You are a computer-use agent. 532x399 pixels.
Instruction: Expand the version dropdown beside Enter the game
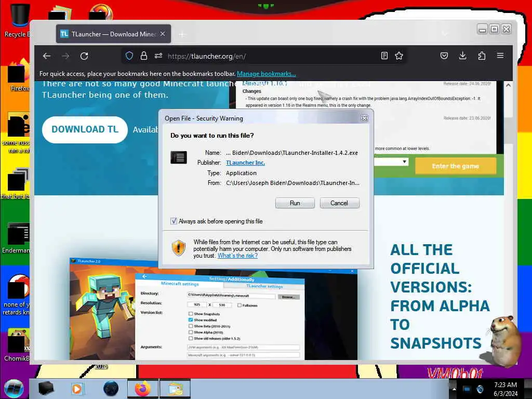[404, 162]
